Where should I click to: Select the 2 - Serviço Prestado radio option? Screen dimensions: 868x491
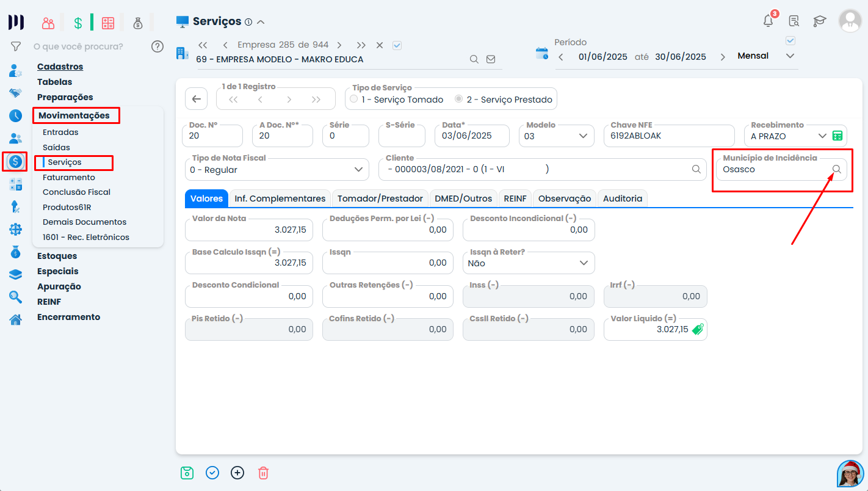[x=459, y=99]
